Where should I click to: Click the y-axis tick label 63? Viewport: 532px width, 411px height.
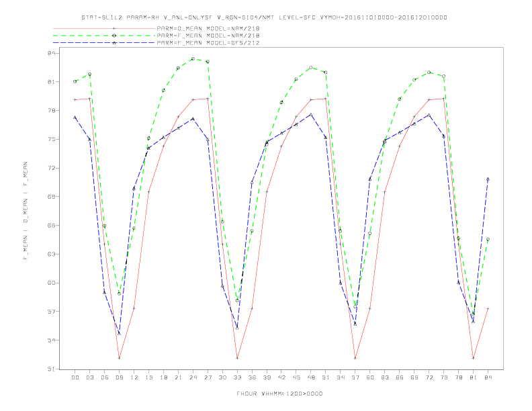51,254
